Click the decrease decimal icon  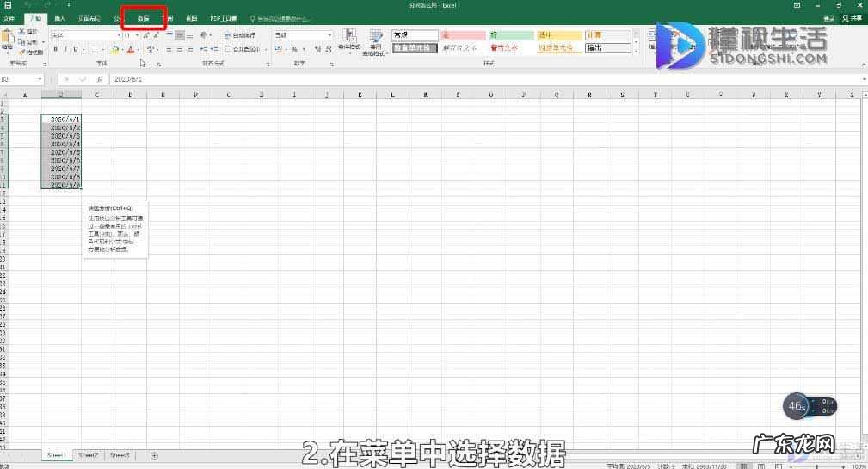coord(329,50)
